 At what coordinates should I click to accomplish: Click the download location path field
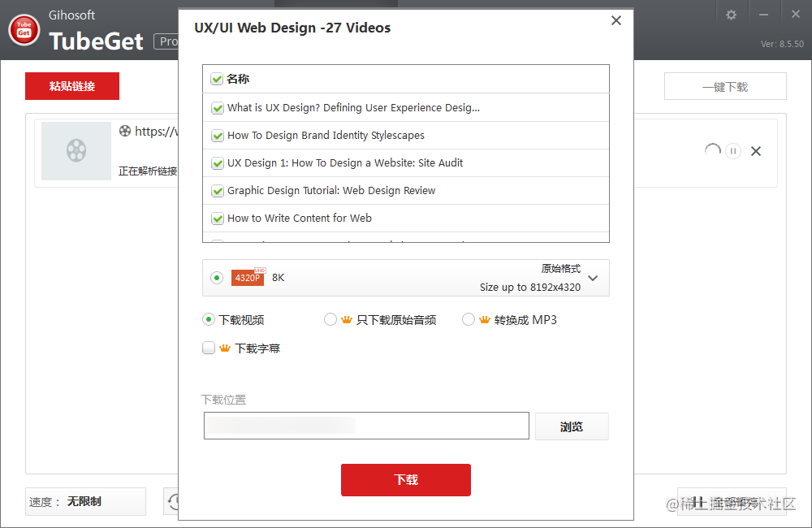[366, 426]
